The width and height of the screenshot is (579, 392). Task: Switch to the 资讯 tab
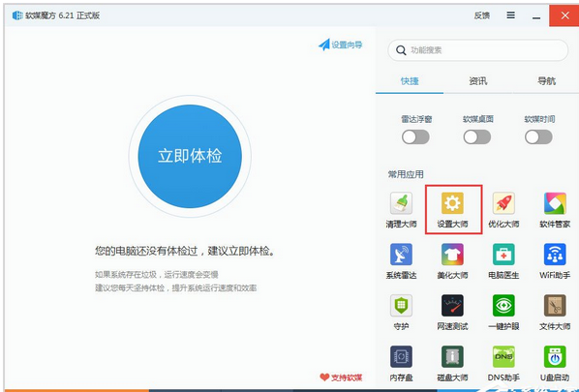478,81
